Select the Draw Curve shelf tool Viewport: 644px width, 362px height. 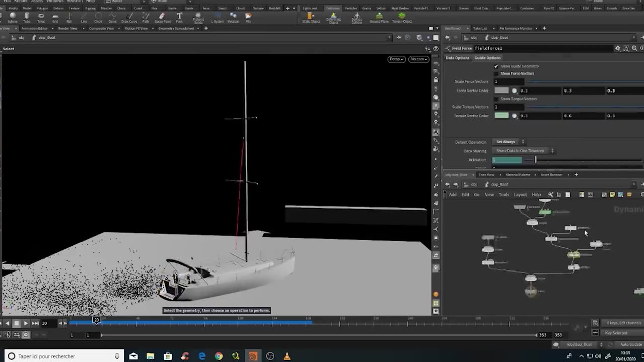(129, 18)
